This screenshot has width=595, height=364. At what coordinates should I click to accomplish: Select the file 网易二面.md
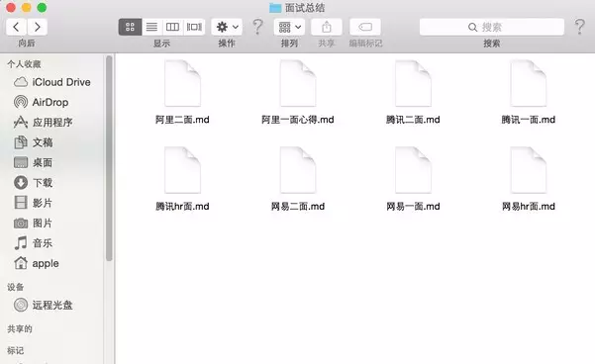coord(298,179)
